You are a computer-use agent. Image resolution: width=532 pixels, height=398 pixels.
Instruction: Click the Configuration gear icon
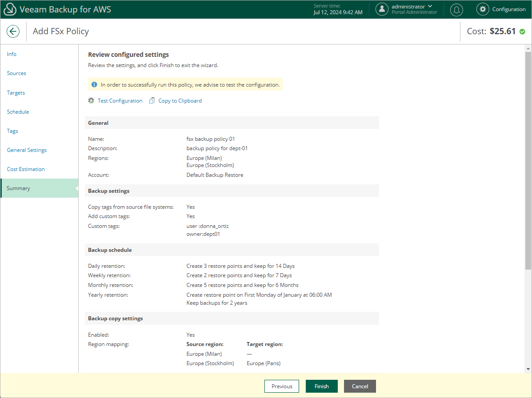483,9
